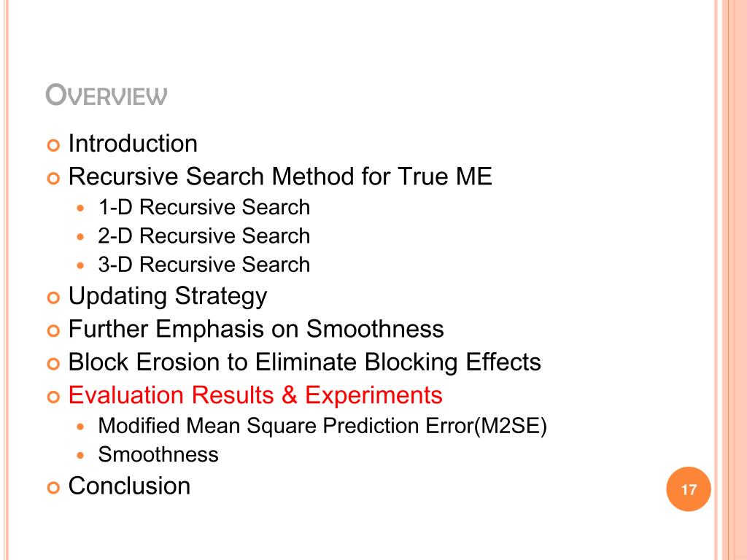
Task: Click the red Evaluation Results & Experiments heading
Action: 255,395
